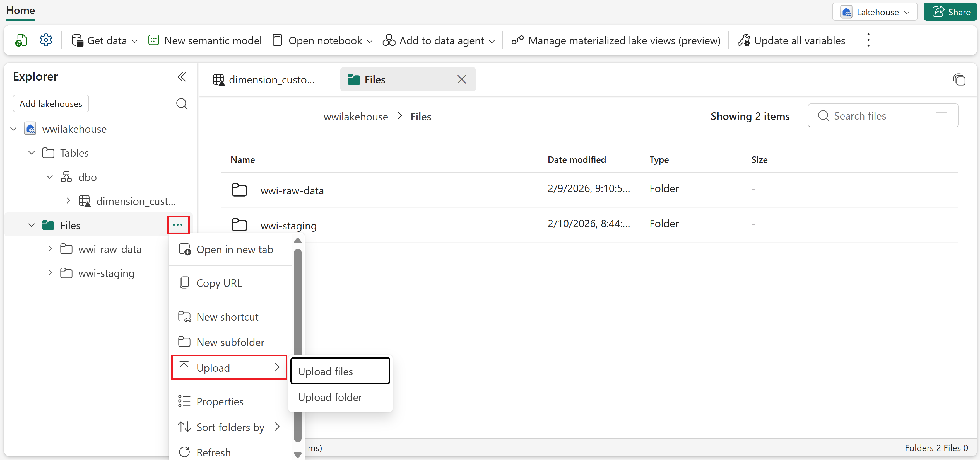Viewport: 980px width, 460px height.
Task: Choose New subfolder from context menu
Action: pos(230,342)
